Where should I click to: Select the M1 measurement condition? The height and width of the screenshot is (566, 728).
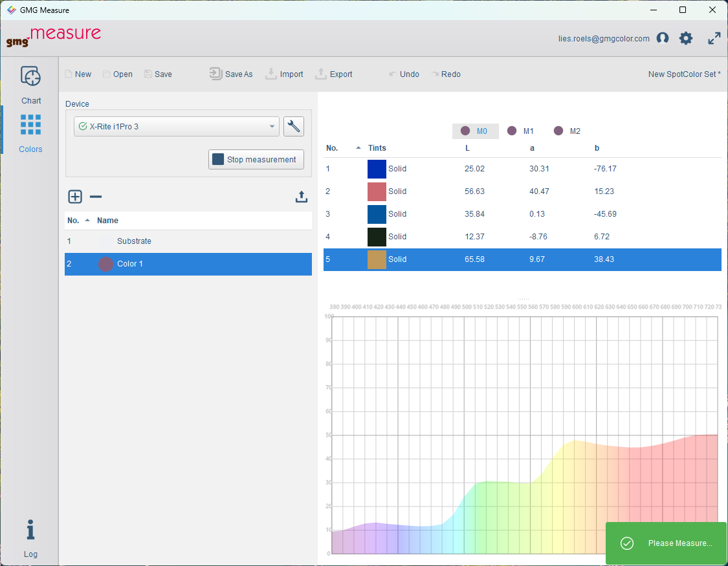[521, 131]
